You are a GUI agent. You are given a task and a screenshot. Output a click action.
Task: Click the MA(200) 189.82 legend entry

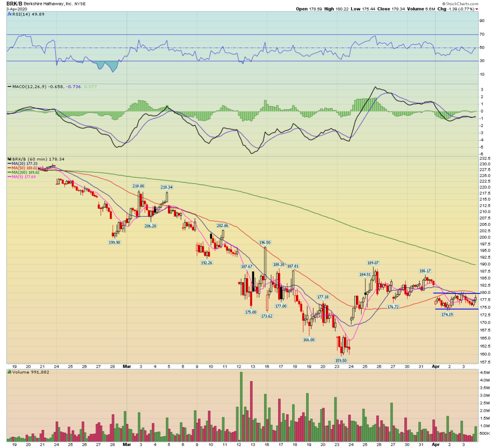23,172
